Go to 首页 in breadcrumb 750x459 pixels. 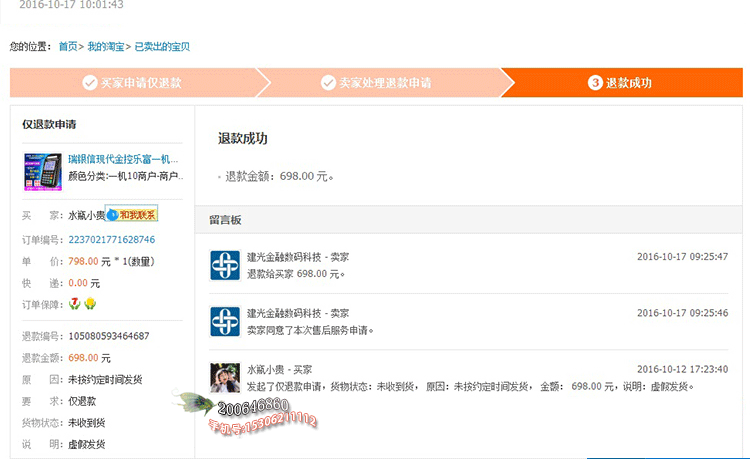67,47
